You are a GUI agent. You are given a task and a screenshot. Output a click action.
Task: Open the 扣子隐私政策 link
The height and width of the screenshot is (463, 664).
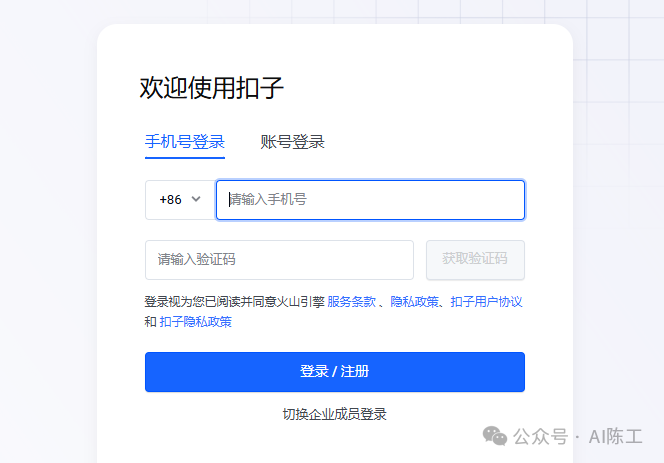(195, 322)
